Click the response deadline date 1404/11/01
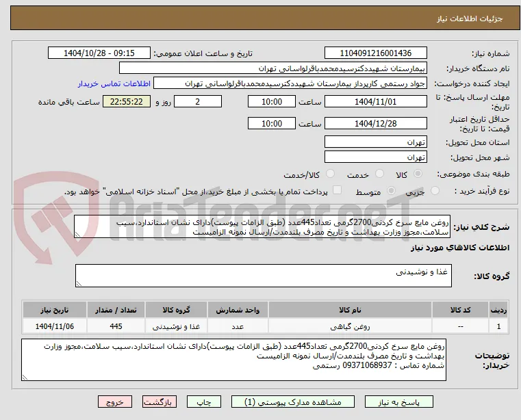 click(375, 101)
